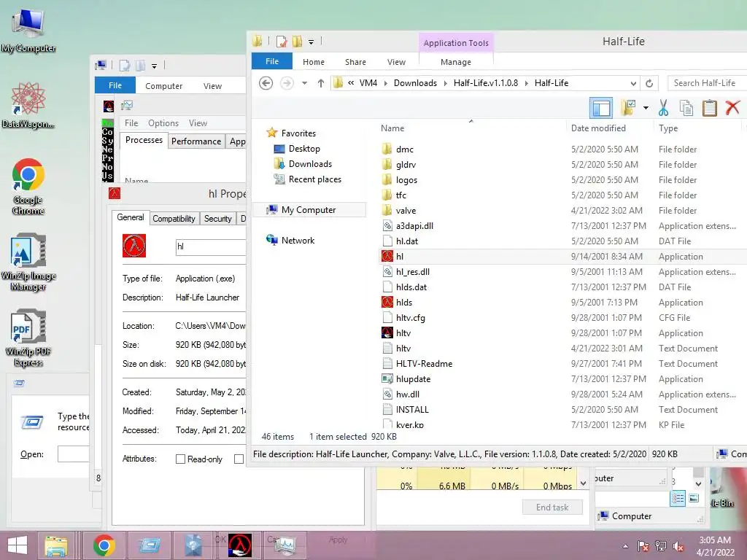Click New folder icon in Half-Life quick access toolbar
The width and height of the screenshot is (747, 560).
298,42
